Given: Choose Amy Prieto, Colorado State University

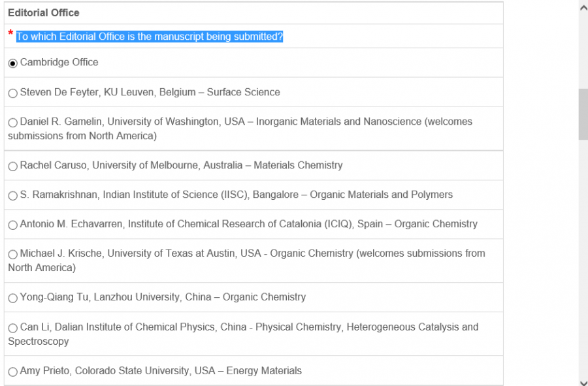Looking at the screenshot, I should click(x=12, y=372).
